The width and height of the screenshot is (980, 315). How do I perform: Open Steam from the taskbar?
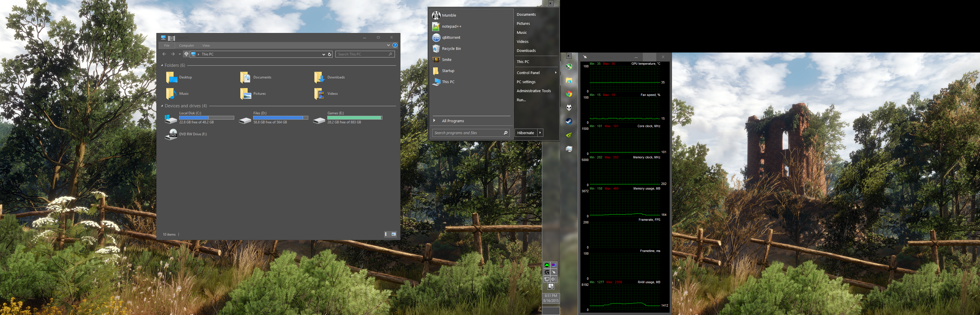(x=569, y=121)
